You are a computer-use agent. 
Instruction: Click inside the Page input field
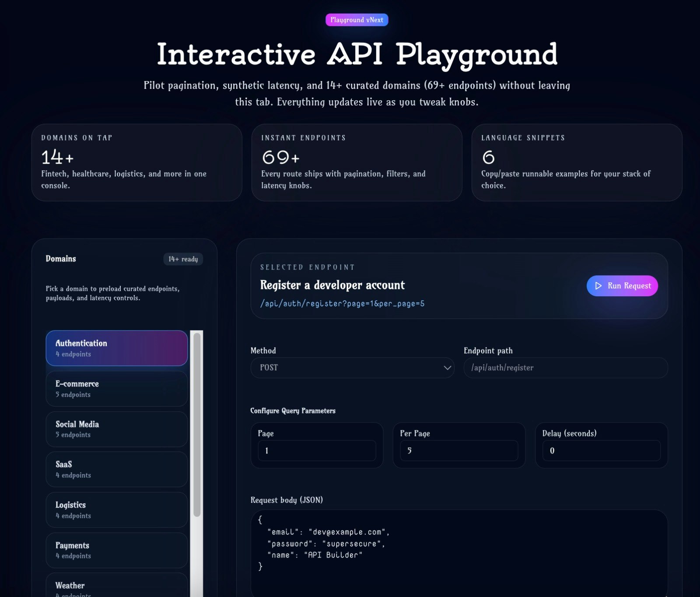tap(317, 450)
